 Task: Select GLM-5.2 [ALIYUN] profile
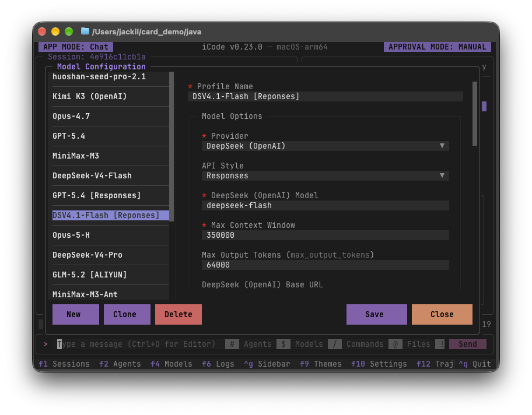(x=111, y=275)
